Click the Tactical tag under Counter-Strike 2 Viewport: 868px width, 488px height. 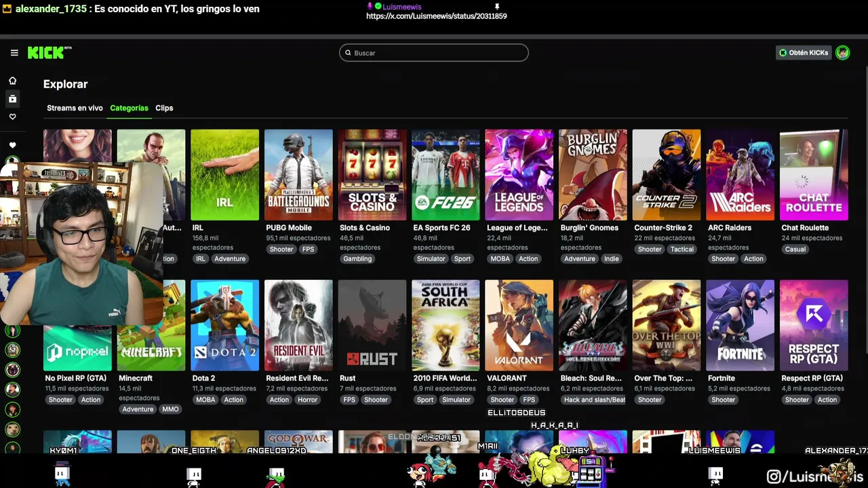pos(682,249)
